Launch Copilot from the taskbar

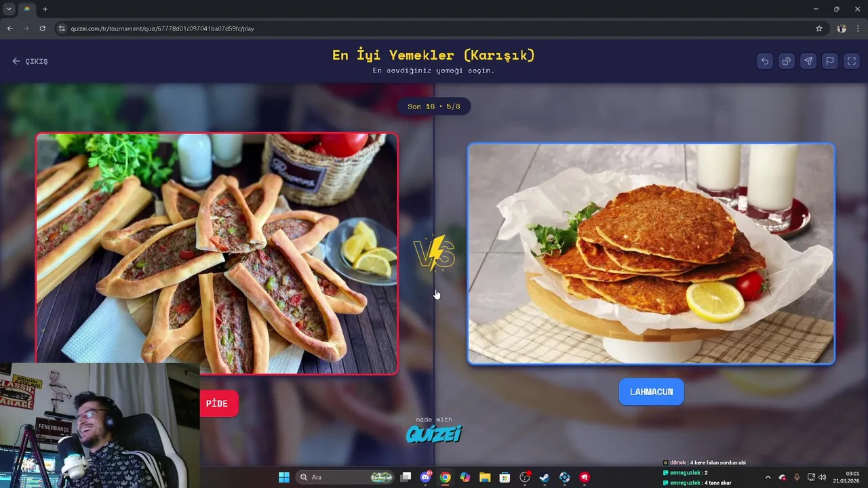465,477
